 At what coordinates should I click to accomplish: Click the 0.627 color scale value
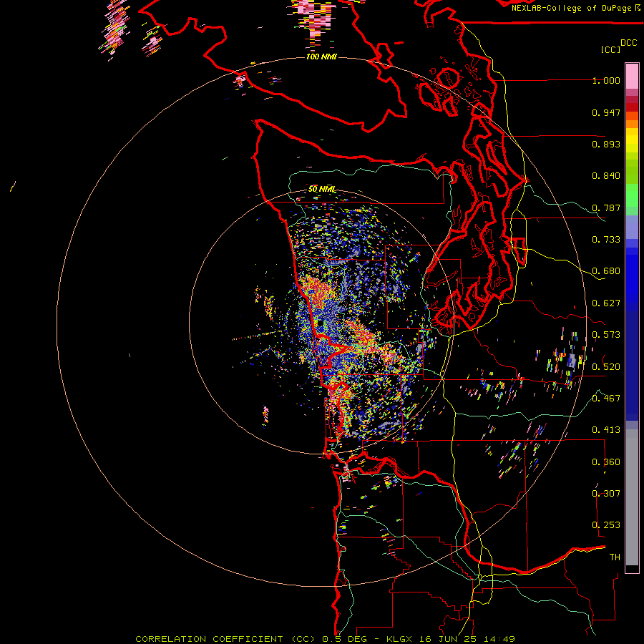click(606, 303)
